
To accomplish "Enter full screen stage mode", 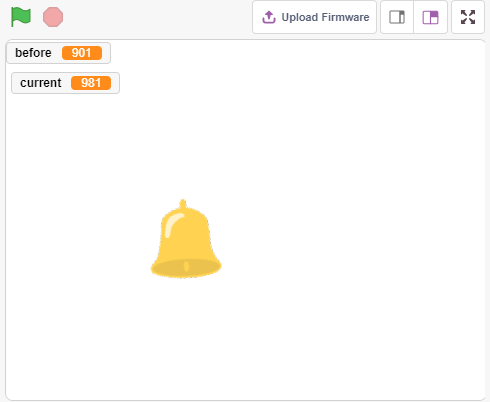I will point(468,17).
